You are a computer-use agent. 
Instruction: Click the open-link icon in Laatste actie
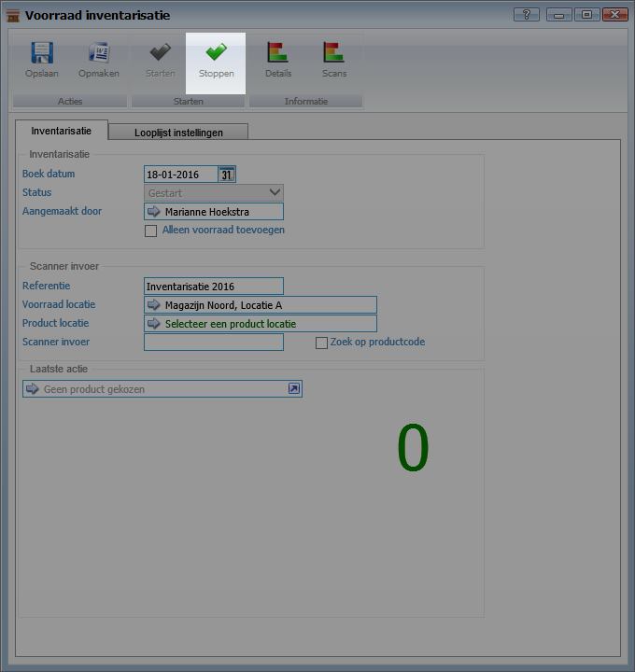point(293,389)
